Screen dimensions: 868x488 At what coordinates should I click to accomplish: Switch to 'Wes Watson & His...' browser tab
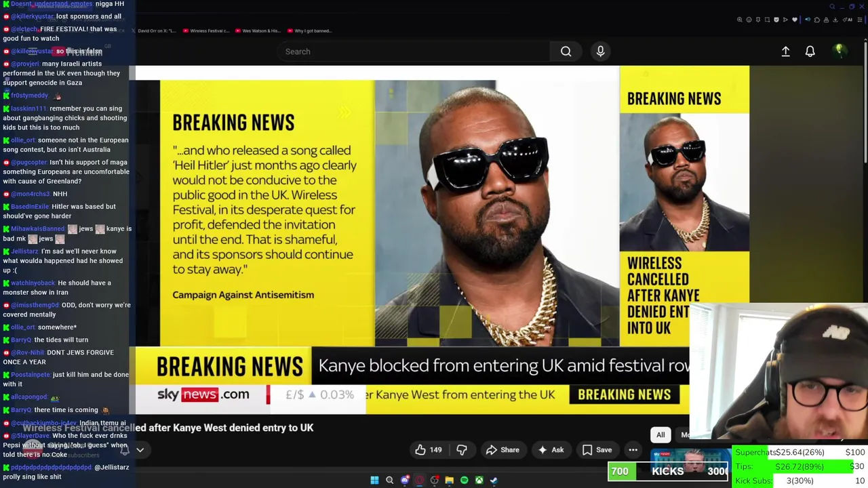click(258, 30)
